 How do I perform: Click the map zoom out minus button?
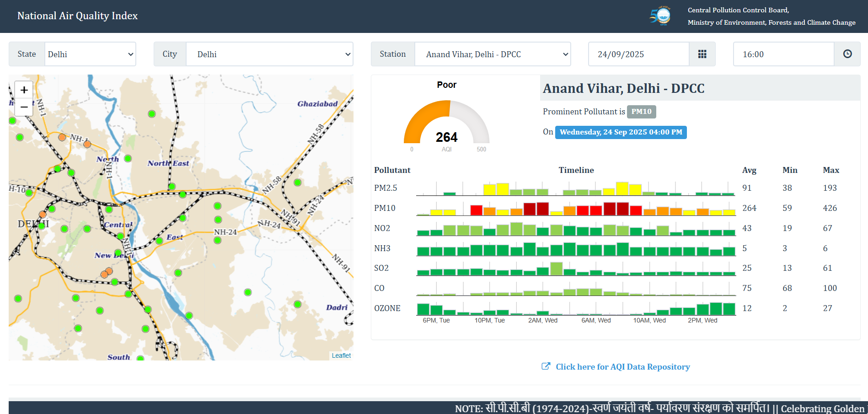[x=24, y=107]
